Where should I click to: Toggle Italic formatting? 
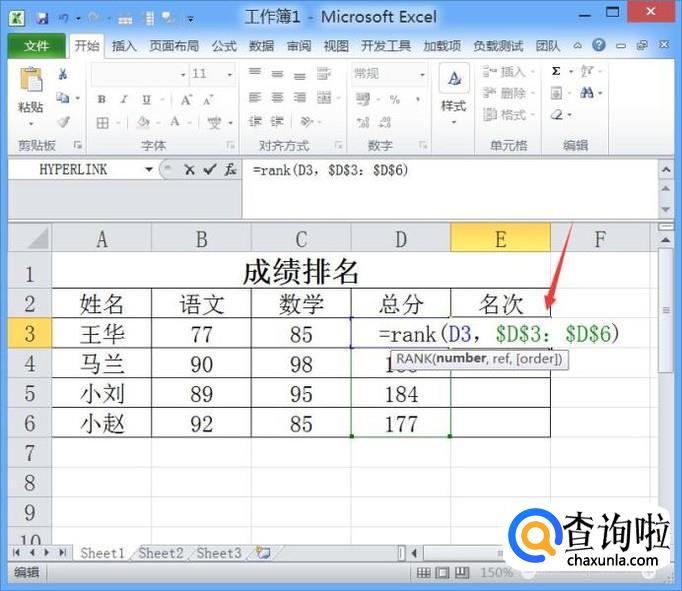(x=124, y=100)
